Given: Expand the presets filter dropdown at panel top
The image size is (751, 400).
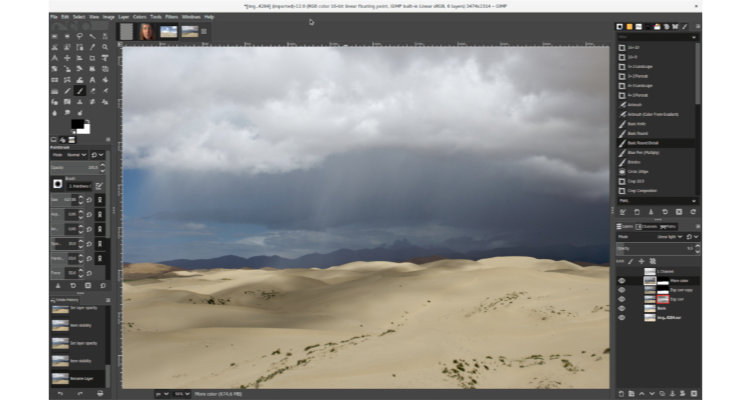Looking at the screenshot, I should [x=656, y=37].
